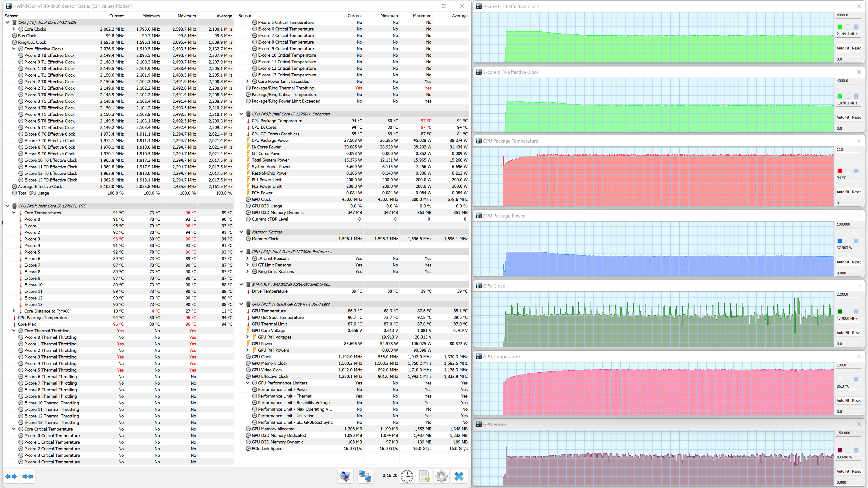Click the shrink columns arrows icon
Screen dimensions: 868x488
coord(27,476)
